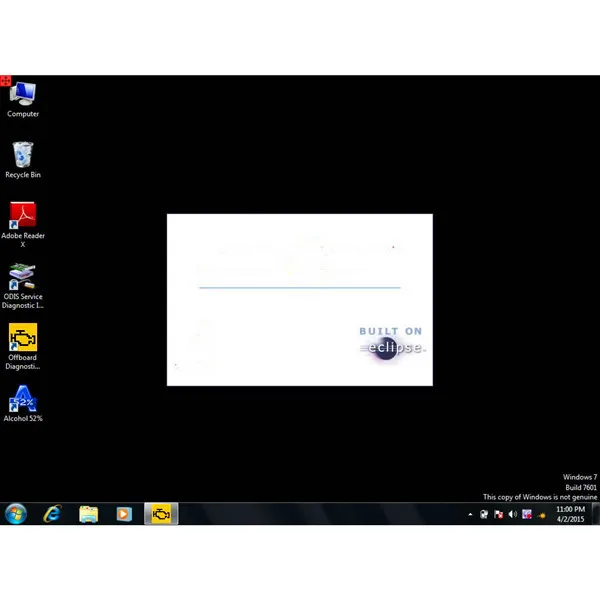Open Windows Media Player from taskbar
Viewport: 600px width, 600px height.
click(x=124, y=514)
